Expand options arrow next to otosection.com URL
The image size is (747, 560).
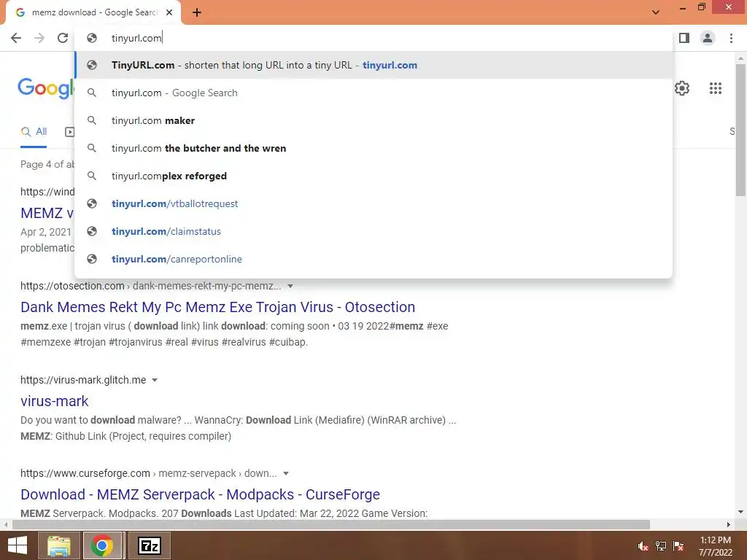290,286
